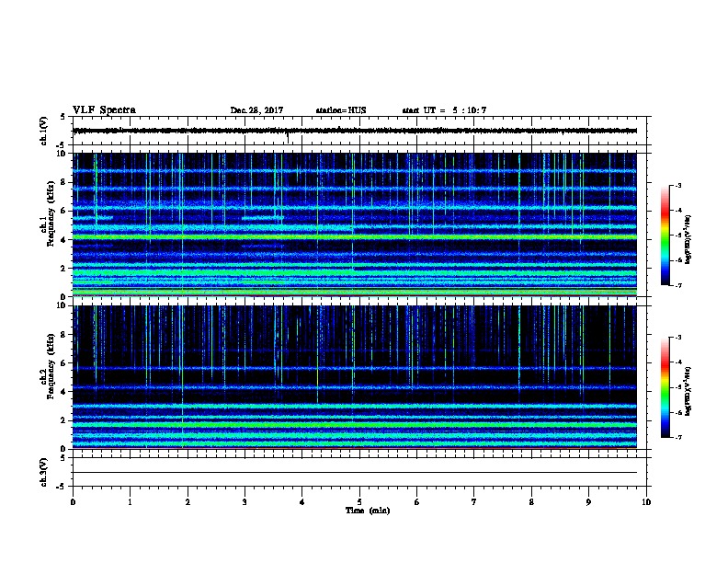Click the ch.2 spectrogram color scale bar

pyautogui.click(x=665, y=387)
